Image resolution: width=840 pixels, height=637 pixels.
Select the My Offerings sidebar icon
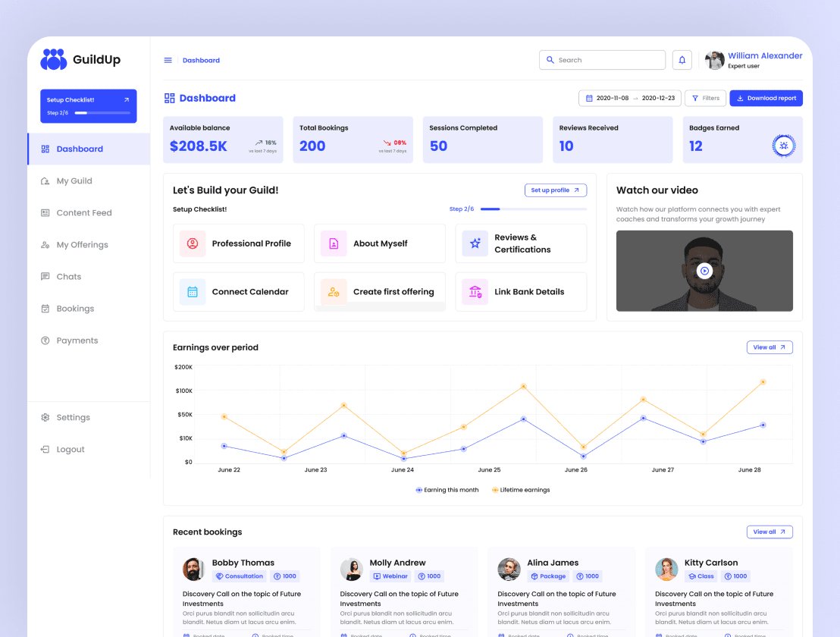click(47, 244)
